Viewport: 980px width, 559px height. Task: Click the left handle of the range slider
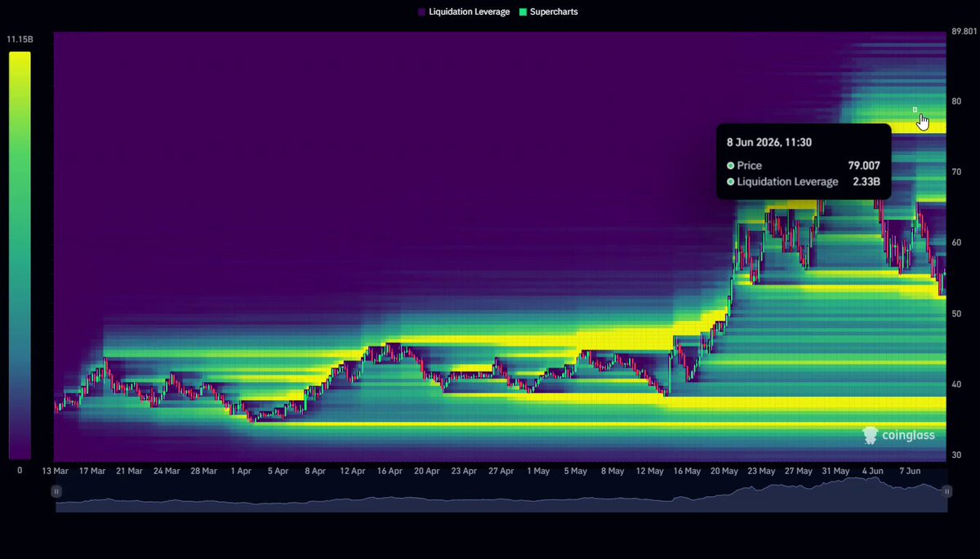[x=56, y=491]
